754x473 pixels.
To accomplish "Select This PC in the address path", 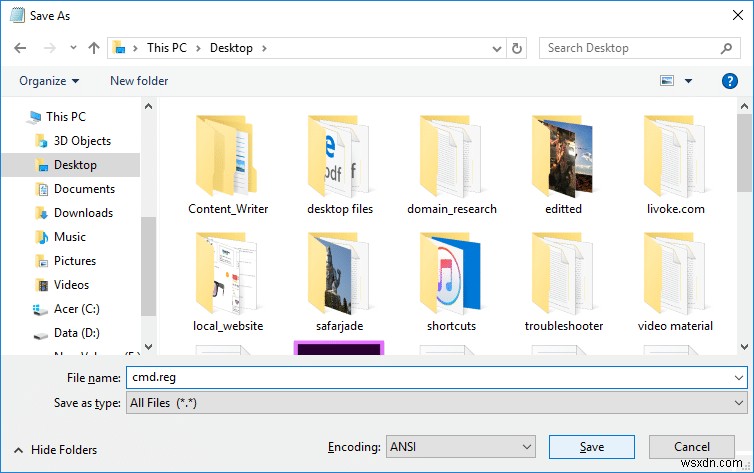I will (x=166, y=48).
